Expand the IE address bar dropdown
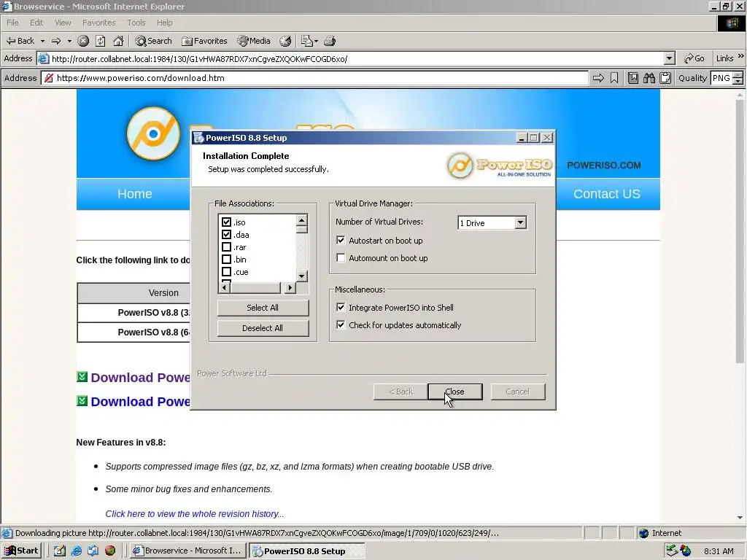Viewport: 747px width, 560px height. pyautogui.click(x=670, y=58)
